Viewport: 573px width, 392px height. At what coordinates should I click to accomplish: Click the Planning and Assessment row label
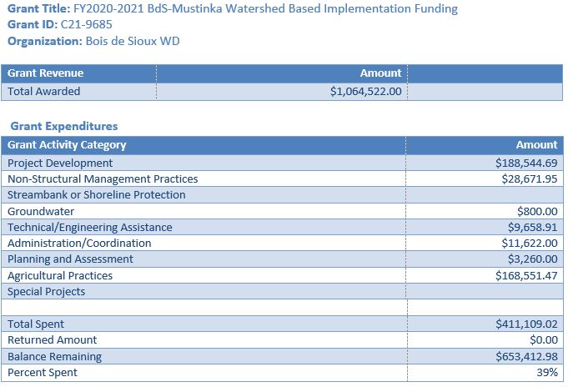[70, 259]
